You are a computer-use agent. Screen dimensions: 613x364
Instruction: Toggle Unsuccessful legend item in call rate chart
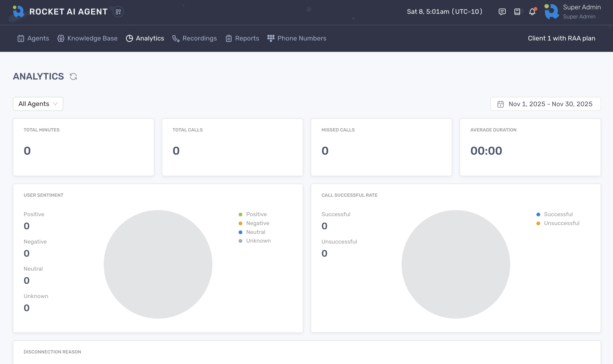(x=561, y=223)
